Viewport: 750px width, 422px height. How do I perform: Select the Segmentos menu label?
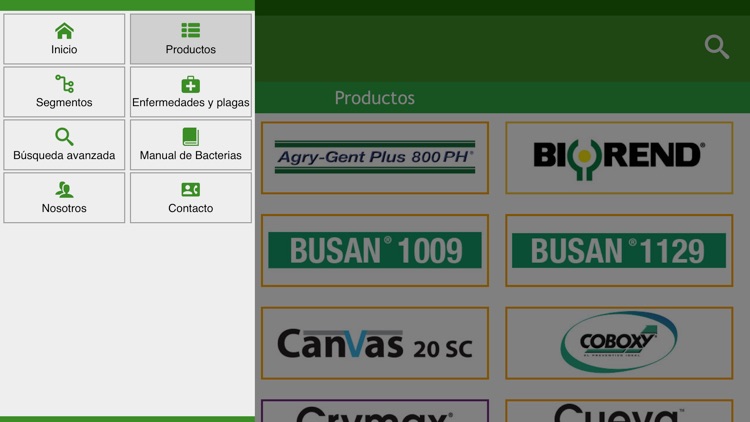[x=64, y=102]
